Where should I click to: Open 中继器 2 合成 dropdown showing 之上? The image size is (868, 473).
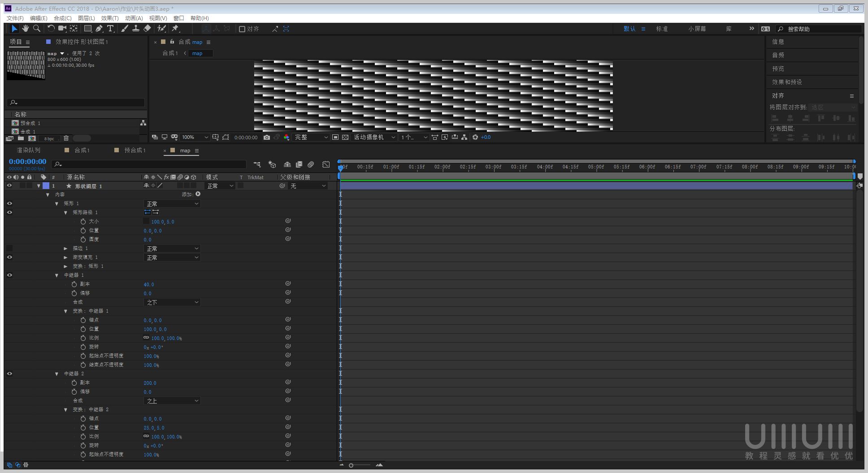tap(172, 401)
